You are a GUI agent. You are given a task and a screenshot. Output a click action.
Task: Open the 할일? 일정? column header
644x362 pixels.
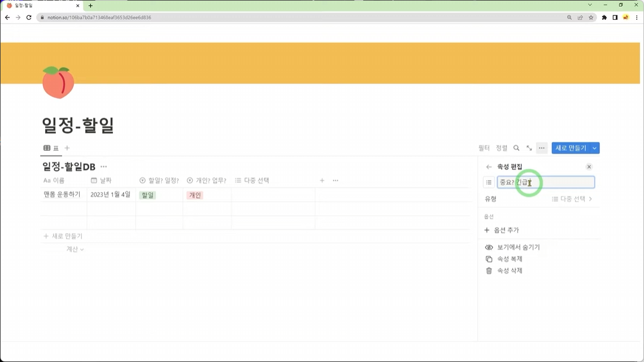click(159, 181)
